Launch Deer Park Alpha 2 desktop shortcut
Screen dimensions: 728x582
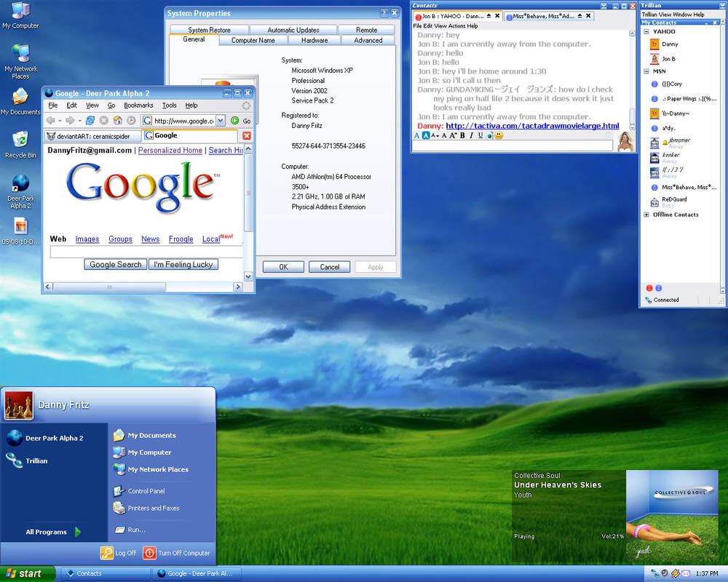point(20,191)
